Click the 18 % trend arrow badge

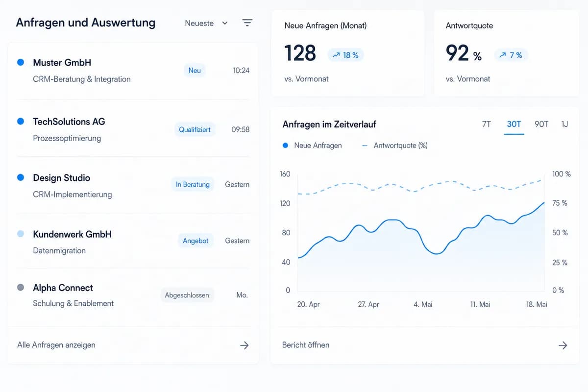click(x=345, y=55)
